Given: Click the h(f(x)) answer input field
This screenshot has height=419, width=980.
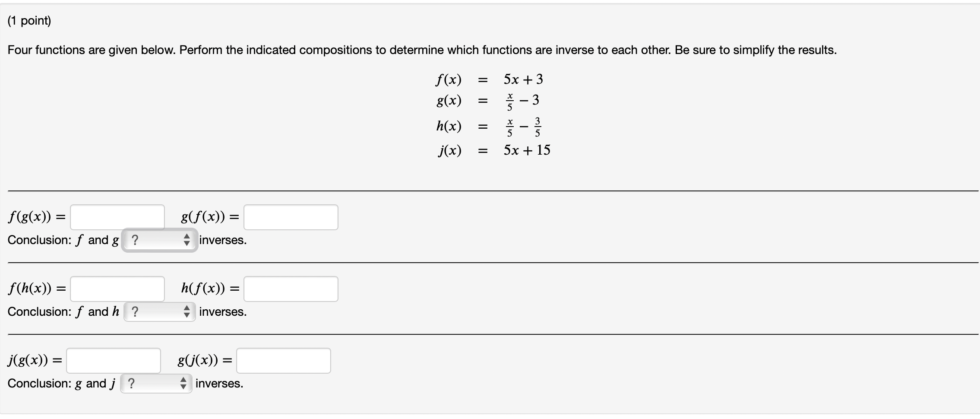Looking at the screenshot, I should 291,289.
